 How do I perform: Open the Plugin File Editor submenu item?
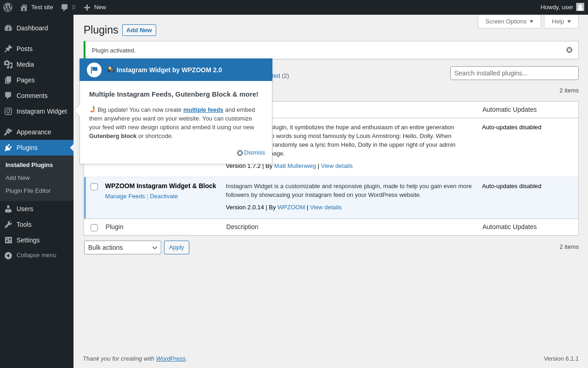click(28, 190)
